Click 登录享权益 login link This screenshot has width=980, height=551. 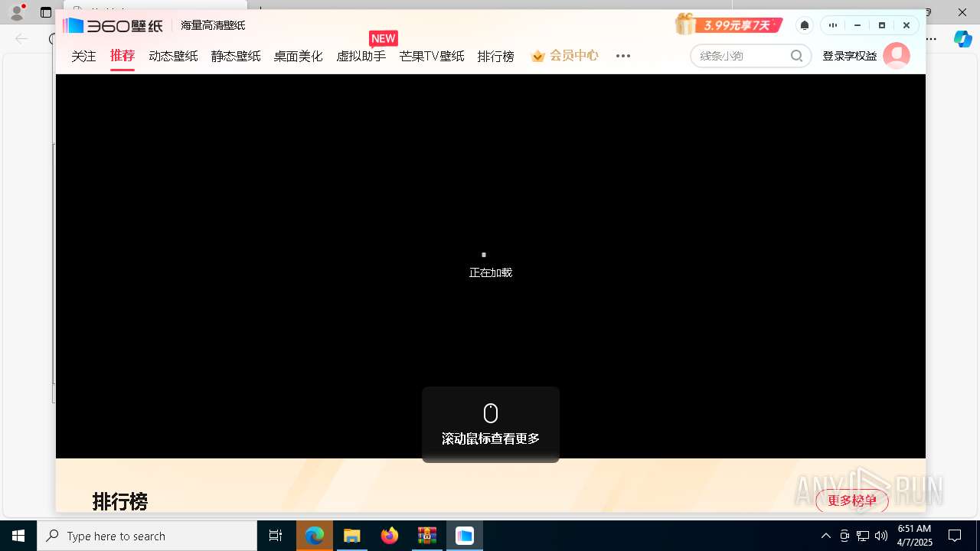pyautogui.click(x=850, y=56)
